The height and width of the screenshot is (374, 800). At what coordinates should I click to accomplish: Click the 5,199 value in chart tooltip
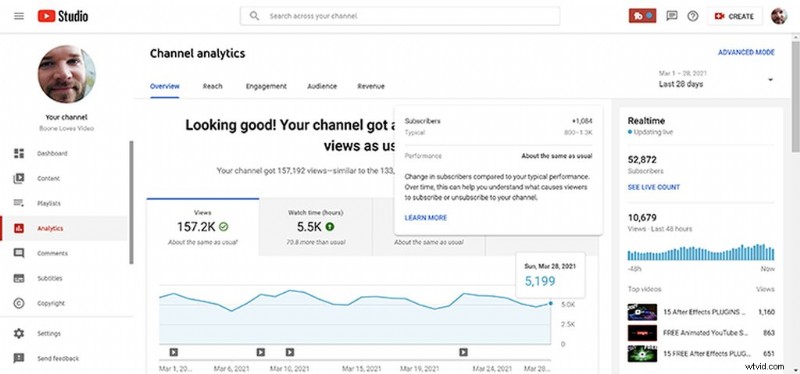540,281
